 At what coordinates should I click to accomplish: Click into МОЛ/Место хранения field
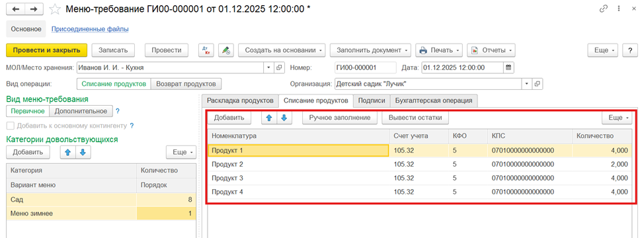[x=170, y=67]
